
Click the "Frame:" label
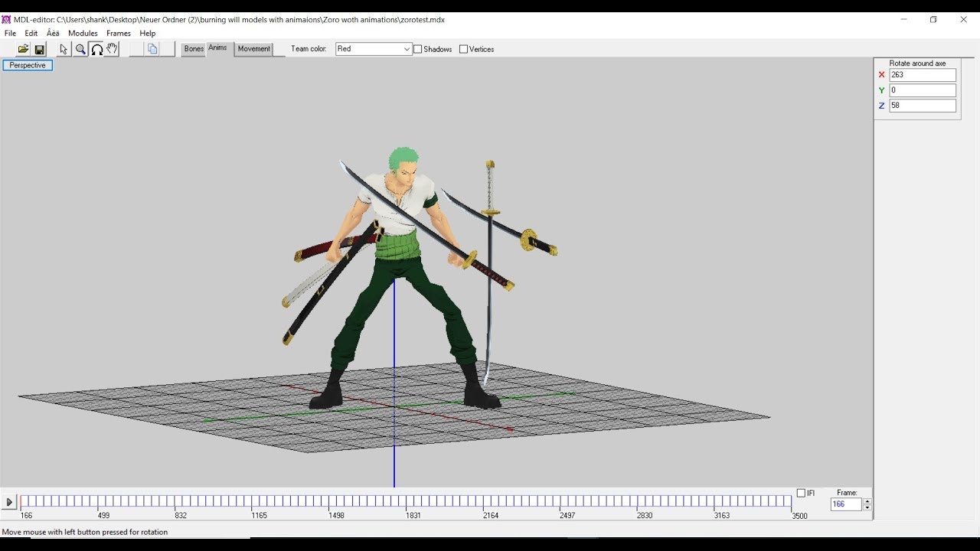tap(847, 493)
